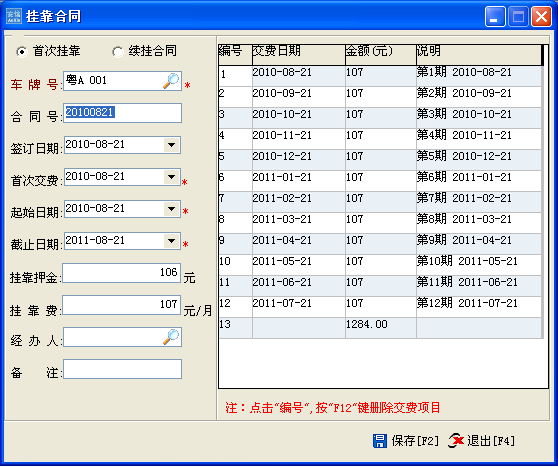Click the 合同号 input field
This screenshot has height=467, width=558.
click(122, 113)
